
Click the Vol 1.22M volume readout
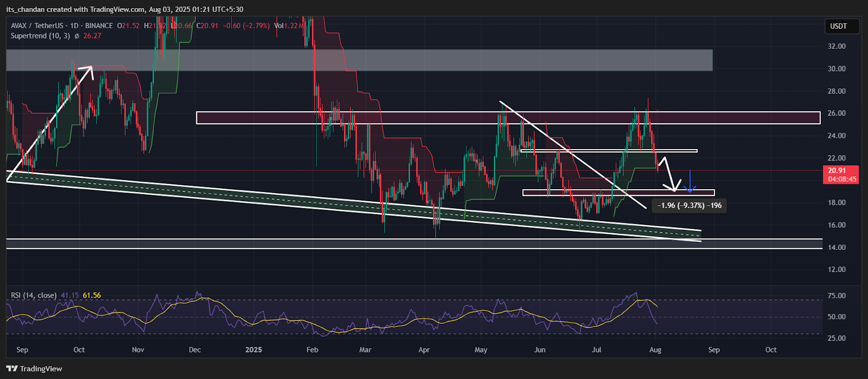point(288,25)
